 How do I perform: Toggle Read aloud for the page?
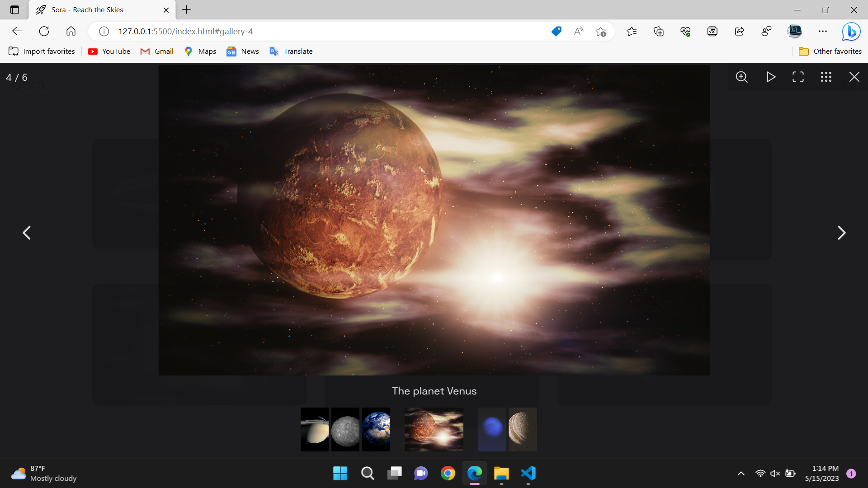coord(579,31)
